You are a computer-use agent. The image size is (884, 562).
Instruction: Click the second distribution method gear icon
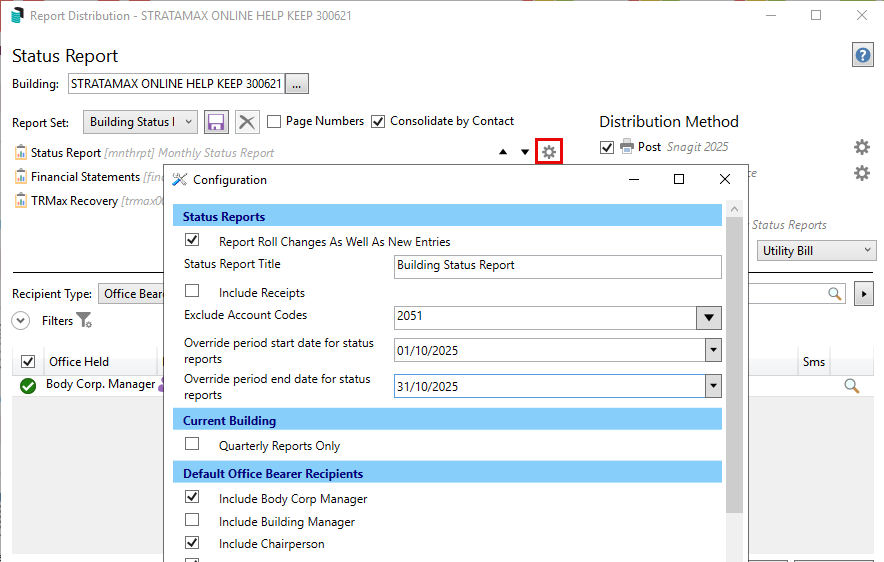(861, 172)
